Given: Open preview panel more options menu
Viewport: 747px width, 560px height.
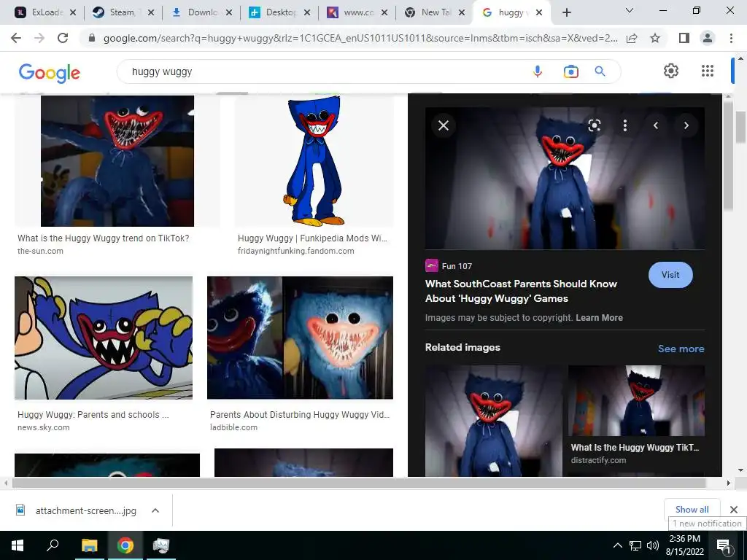Looking at the screenshot, I should click(624, 125).
